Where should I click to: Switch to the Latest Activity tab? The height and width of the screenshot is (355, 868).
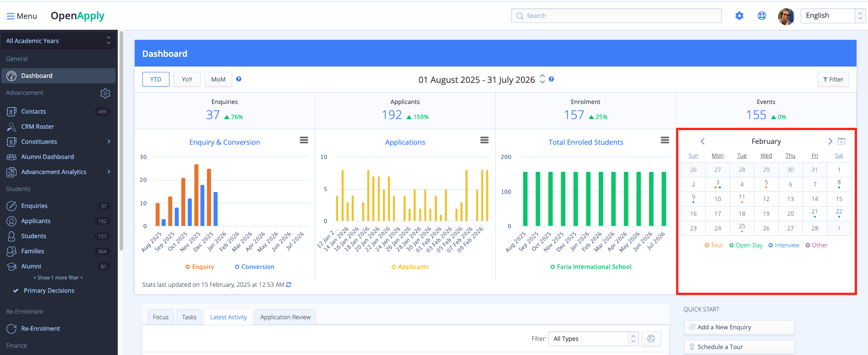(x=229, y=317)
